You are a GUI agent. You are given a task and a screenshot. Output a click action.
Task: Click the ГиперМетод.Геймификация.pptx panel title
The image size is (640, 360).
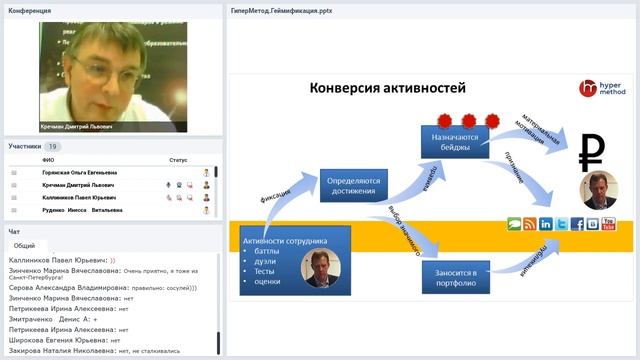click(281, 11)
